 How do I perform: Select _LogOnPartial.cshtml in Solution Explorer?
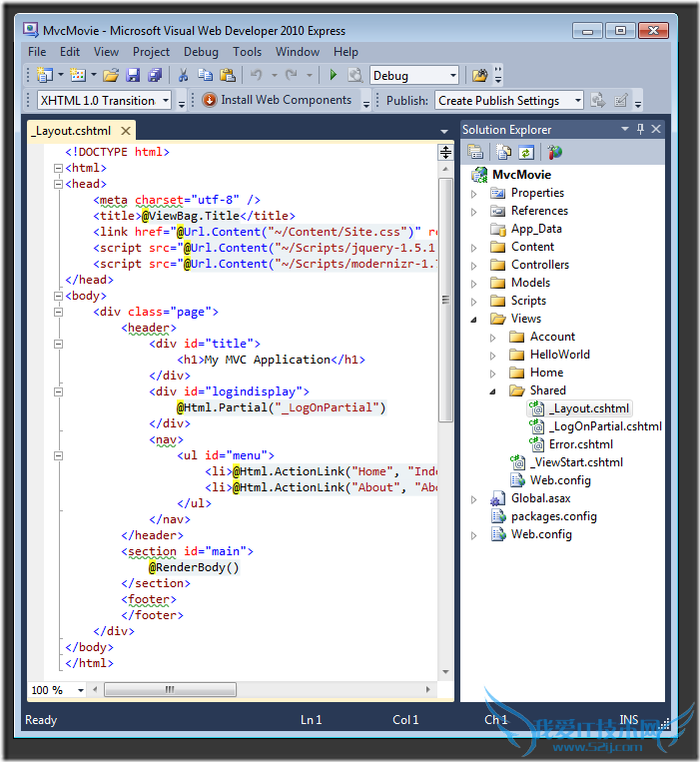(605, 426)
